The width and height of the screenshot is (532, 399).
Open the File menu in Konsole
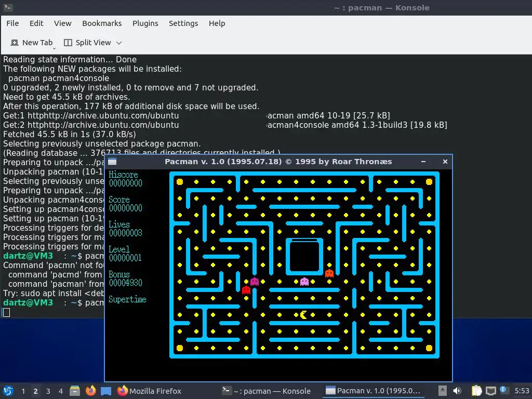12,23
